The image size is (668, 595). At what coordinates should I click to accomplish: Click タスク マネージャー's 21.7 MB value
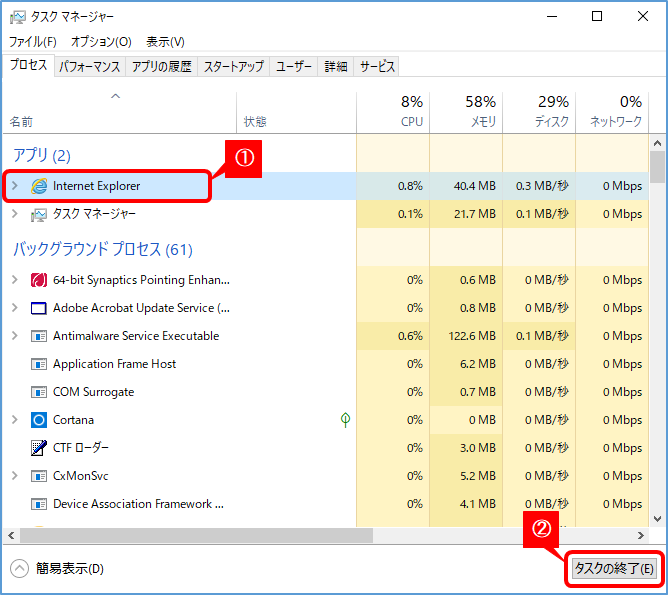tap(475, 214)
